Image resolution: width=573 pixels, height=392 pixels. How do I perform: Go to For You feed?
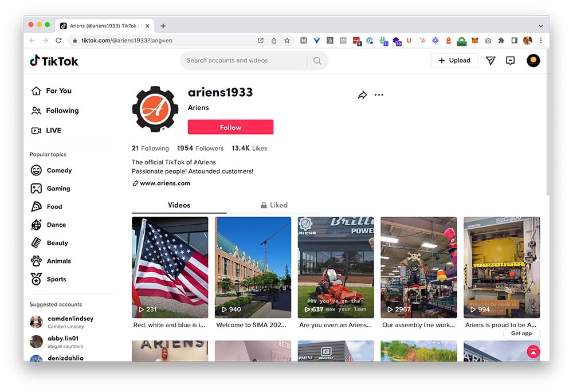(52, 91)
